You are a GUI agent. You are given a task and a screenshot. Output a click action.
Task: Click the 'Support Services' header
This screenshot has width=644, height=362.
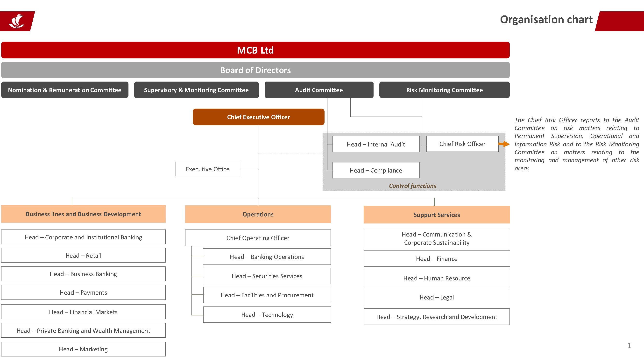pyautogui.click(x=437, y=215)
